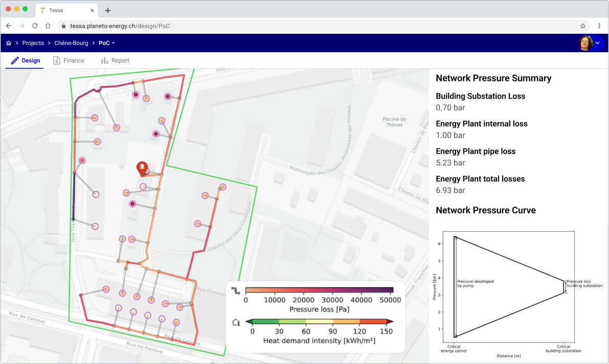Click the building icon beside heat demand legend
Image resolution: width=609 pixels, height=364 pixels.
[236, 322]
